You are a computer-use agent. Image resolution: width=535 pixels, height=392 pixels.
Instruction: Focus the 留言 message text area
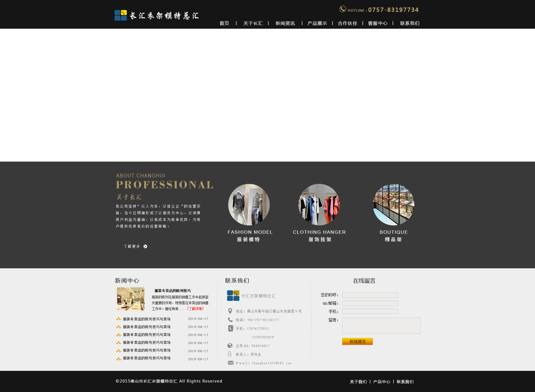(381, 326)
